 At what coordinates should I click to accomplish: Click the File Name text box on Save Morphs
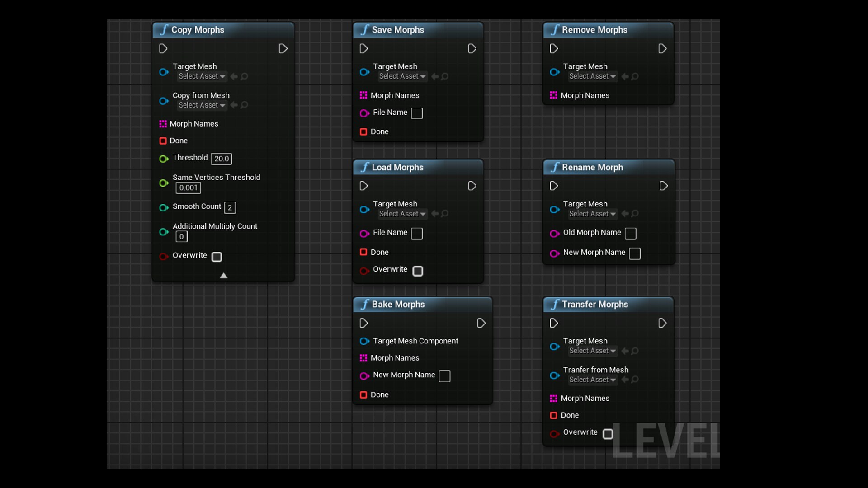417,113
